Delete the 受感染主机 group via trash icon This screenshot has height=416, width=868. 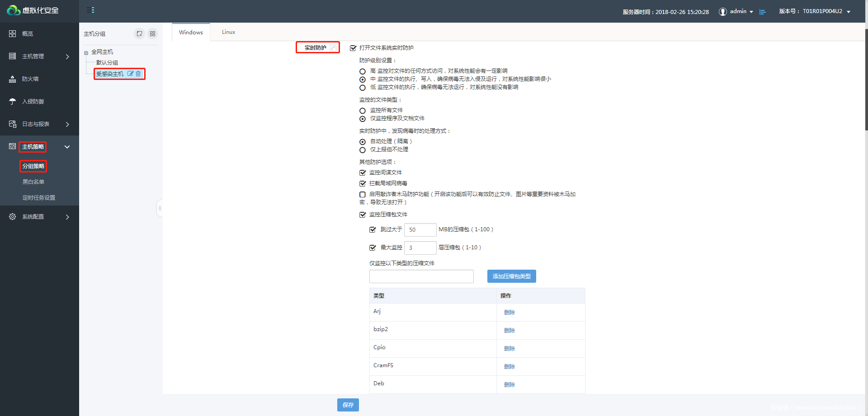[138, 74]
